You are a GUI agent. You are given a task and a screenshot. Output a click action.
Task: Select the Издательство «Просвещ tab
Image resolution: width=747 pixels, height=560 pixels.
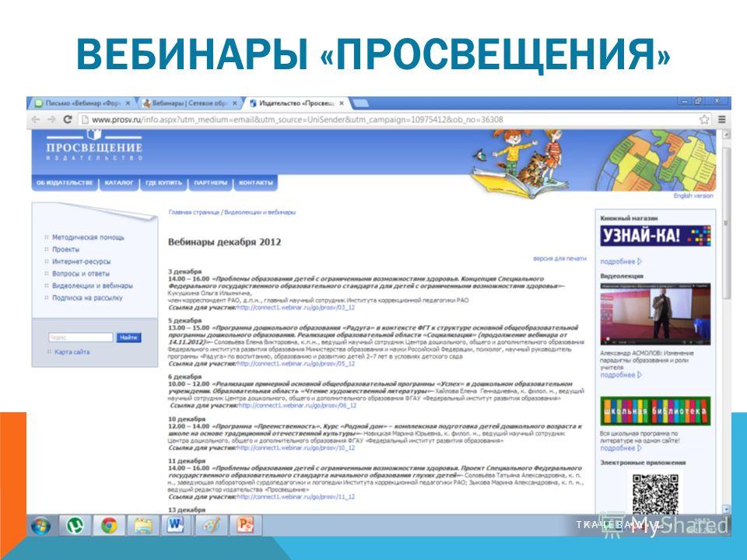296,103
